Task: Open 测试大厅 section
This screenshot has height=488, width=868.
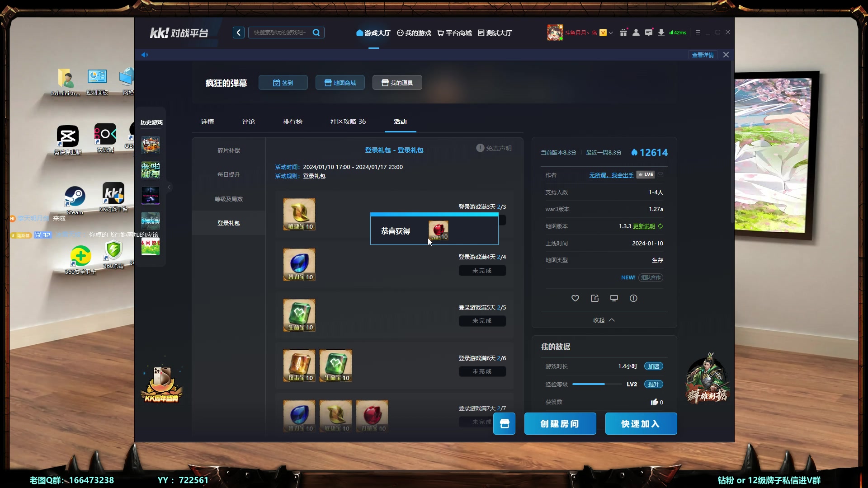Action: pos(495,33)
